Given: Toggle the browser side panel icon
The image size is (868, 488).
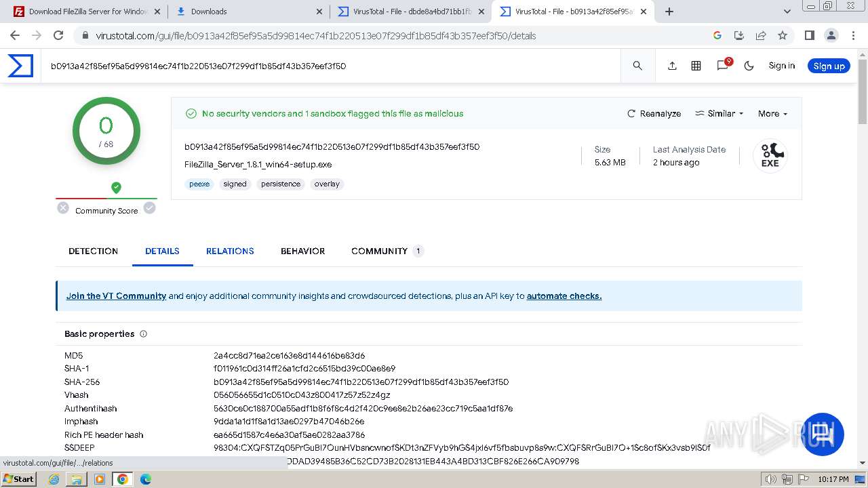Looking at the screenshot, I should pos(809,35).
